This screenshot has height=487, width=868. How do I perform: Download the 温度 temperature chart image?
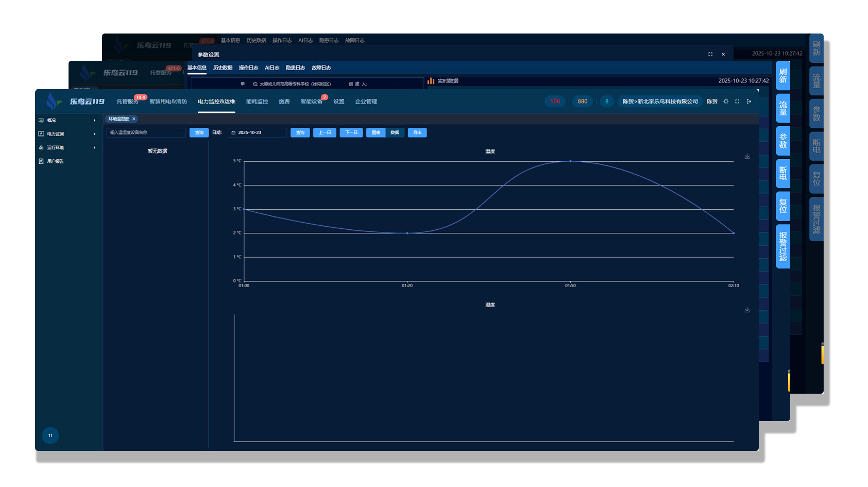747,157
